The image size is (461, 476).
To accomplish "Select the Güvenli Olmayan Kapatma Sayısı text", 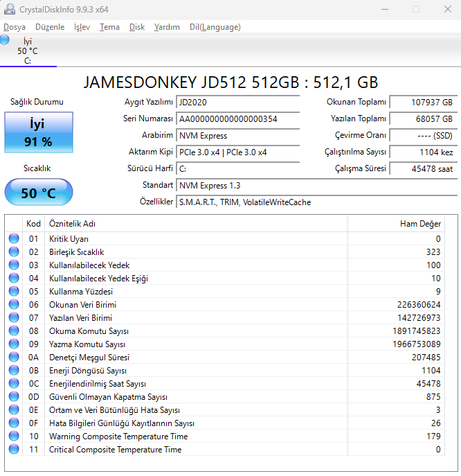I will (x=108, y=397).
